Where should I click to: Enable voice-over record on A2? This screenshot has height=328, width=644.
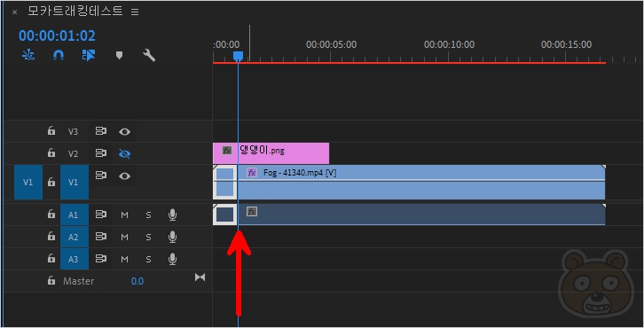coord(172,237)
